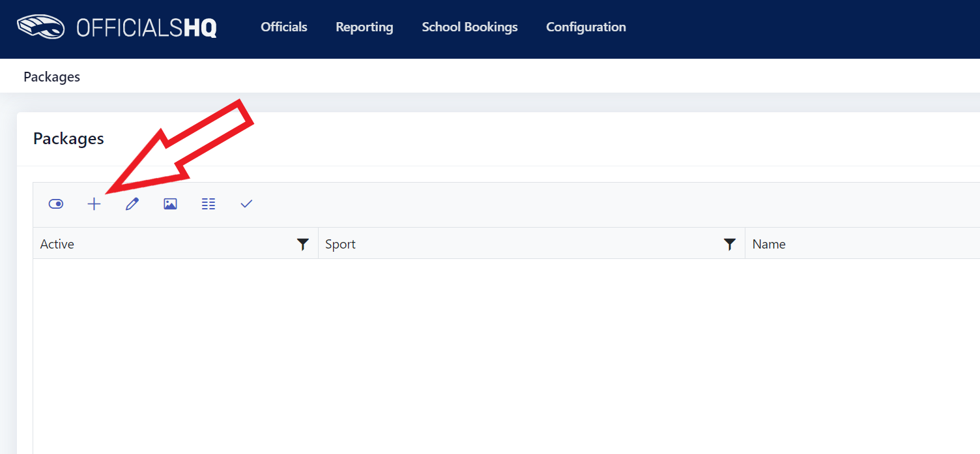Open the Officials menu
980x454 pixels.
click(x=284, y=27)
